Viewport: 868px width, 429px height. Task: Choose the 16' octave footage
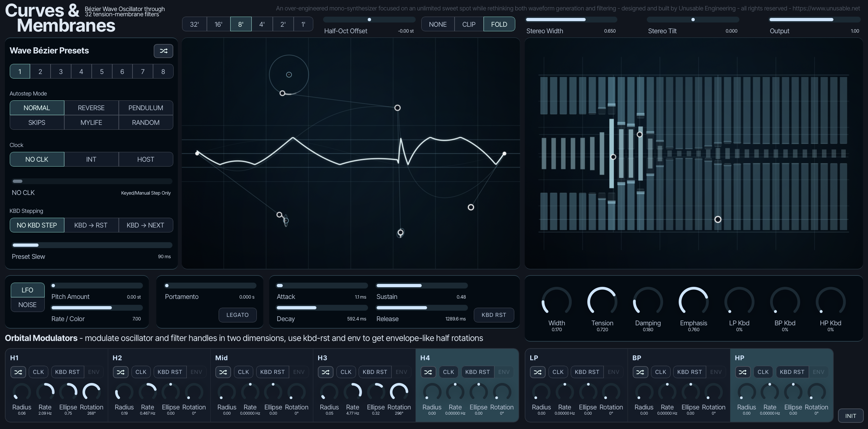pyautogui.click(x=218, y=24)
